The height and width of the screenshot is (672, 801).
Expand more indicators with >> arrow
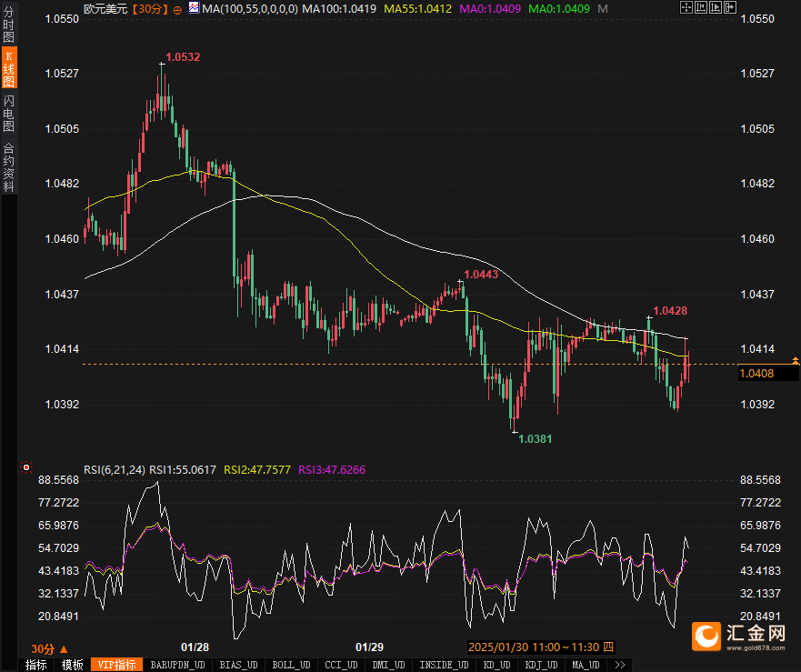pyautogui.click(x=620, y=665)
